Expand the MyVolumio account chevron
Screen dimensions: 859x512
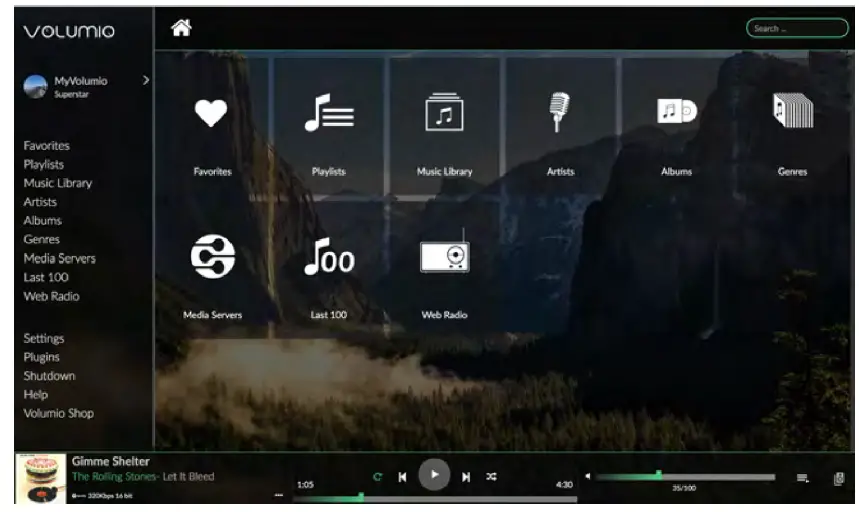(145, 80)
